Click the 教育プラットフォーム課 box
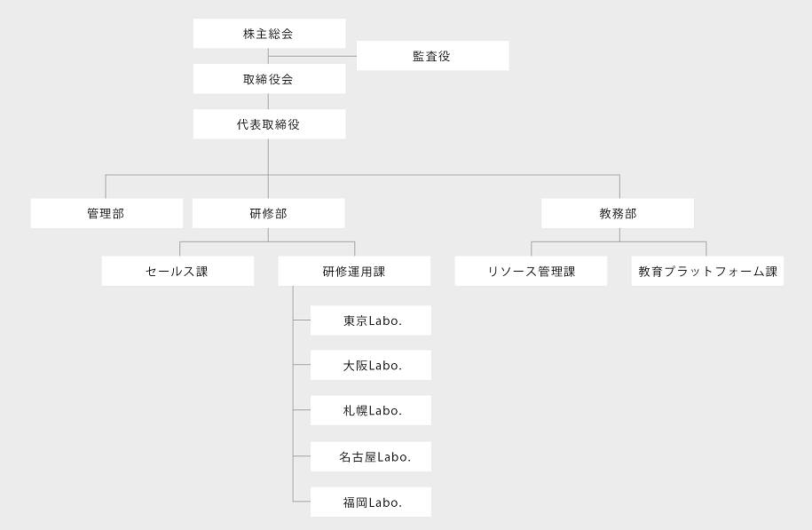This screenshot has height=530, width=812. [707, 272]
